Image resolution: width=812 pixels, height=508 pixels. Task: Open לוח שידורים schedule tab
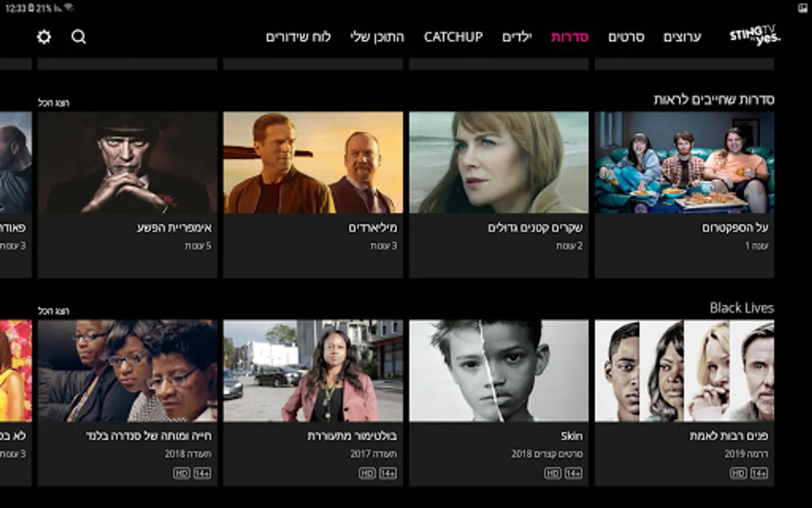(298, 37)
